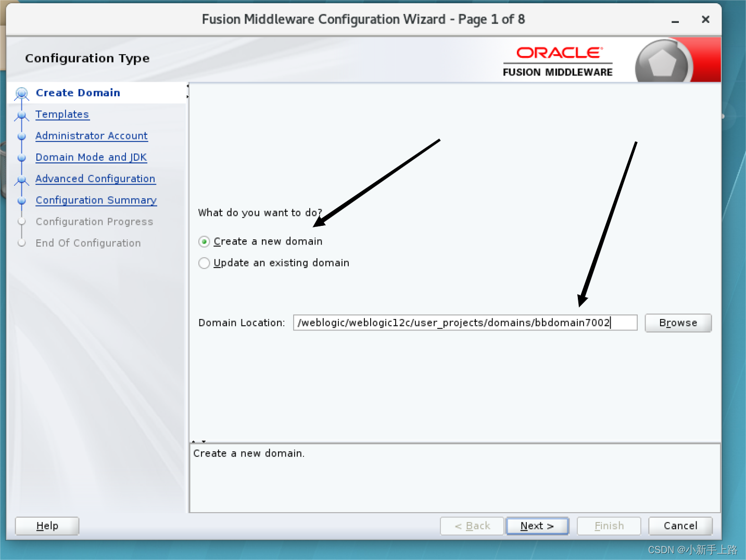Image resolution: width=746 pixels, height=560 pixels.
Task: Cancel the configuration wizard
Action: 680,526
